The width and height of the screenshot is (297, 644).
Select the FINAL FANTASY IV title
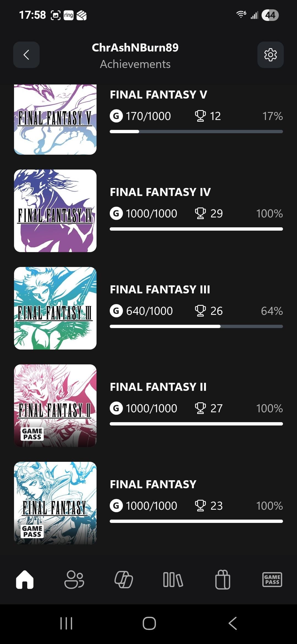pyautogui.click(x=160, y=192)
